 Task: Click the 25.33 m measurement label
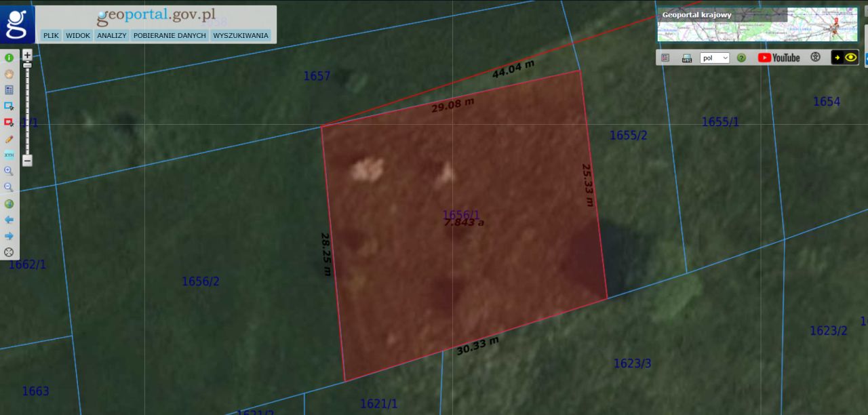pyautogui.click(x=588, y=184)
